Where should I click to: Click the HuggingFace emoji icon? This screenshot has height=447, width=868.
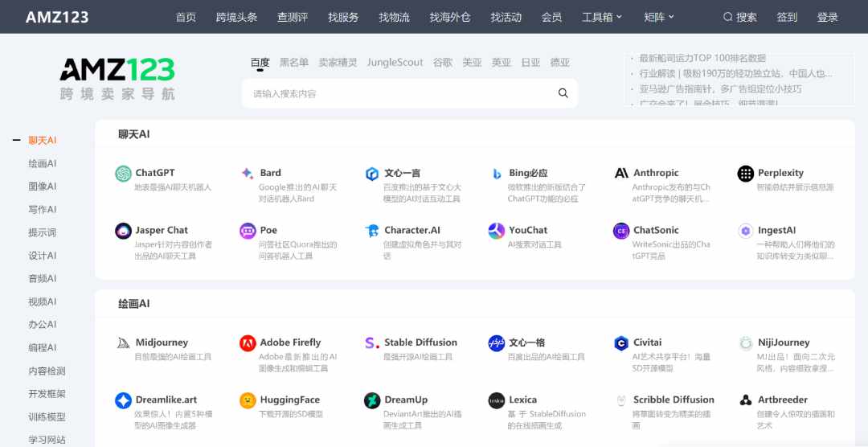[x=248, y=400]
